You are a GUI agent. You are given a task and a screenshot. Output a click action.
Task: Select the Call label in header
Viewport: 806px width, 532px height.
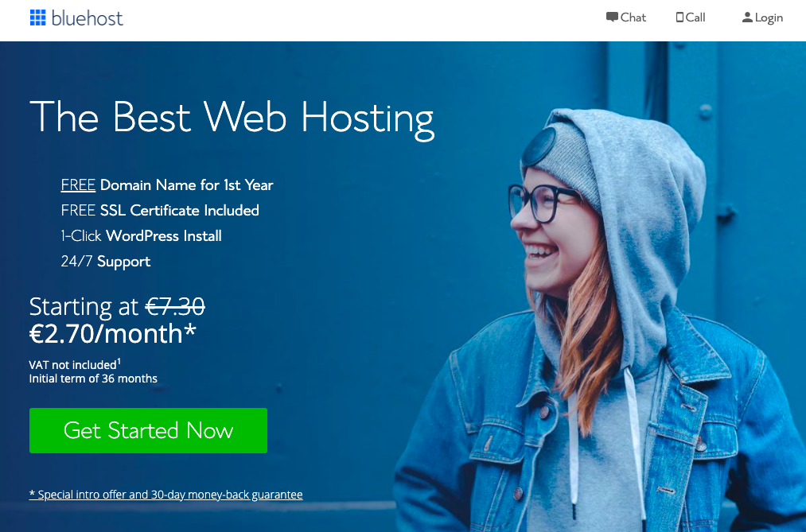695,17
